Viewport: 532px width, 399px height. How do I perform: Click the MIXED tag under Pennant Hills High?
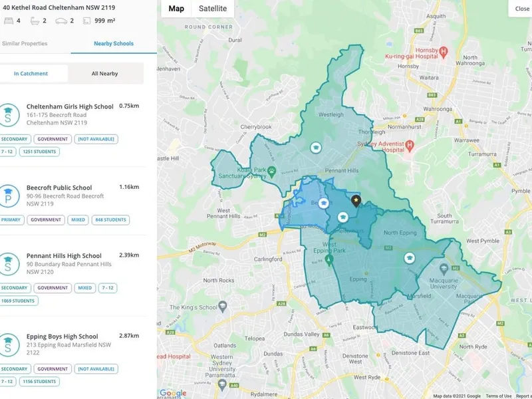85,288
